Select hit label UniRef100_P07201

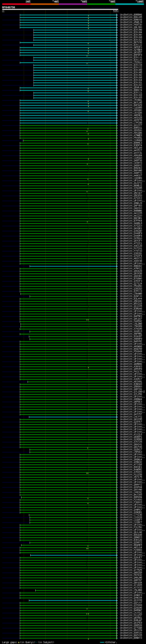pyautogui.click(x=131, y=248)
